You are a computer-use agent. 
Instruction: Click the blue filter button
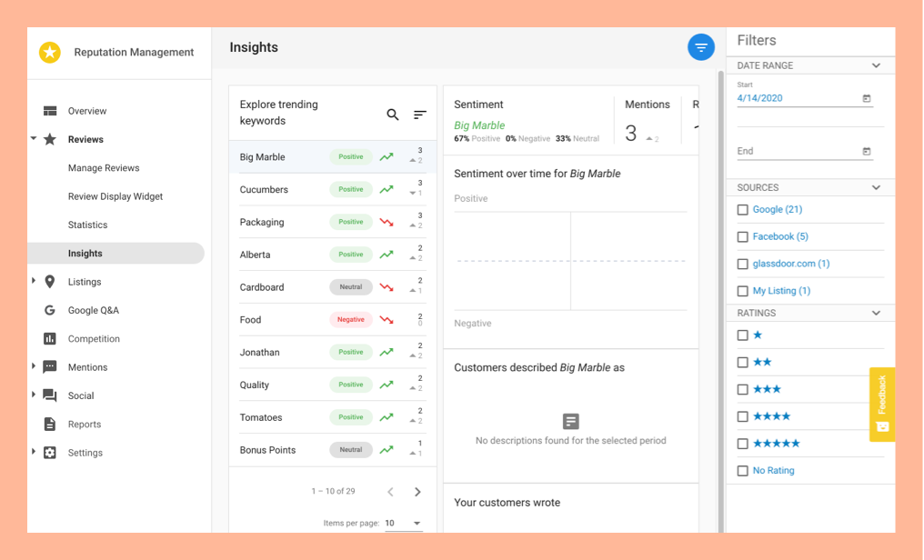[x=701, y=47]
